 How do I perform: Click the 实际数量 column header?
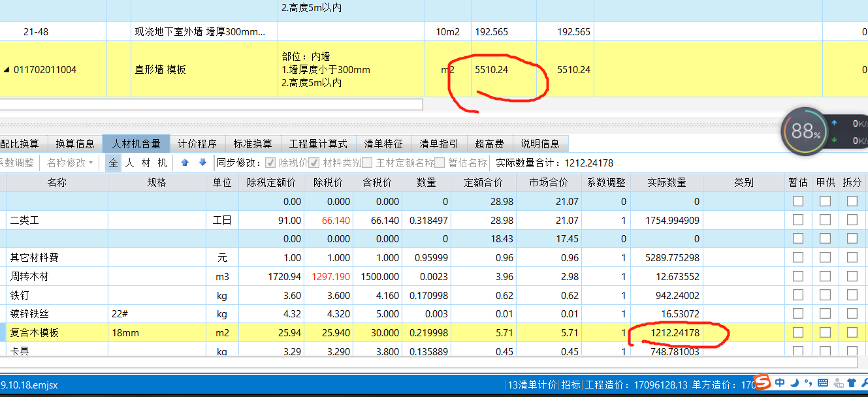point(667,183)
